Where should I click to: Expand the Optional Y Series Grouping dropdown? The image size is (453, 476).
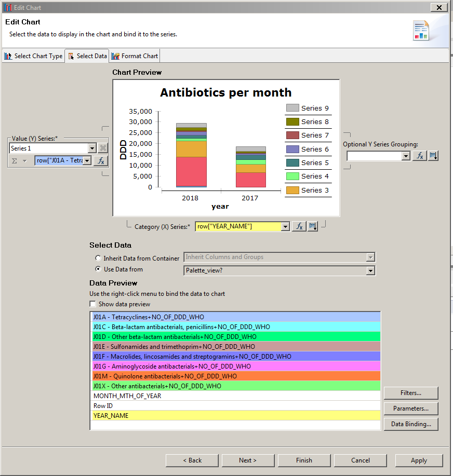[x=406, y=156]
